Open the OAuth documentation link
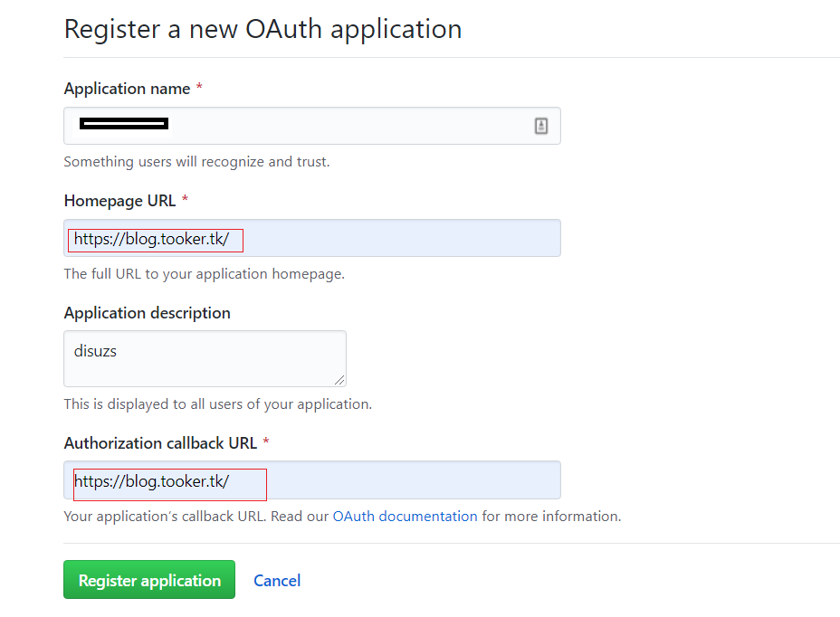 405,517
